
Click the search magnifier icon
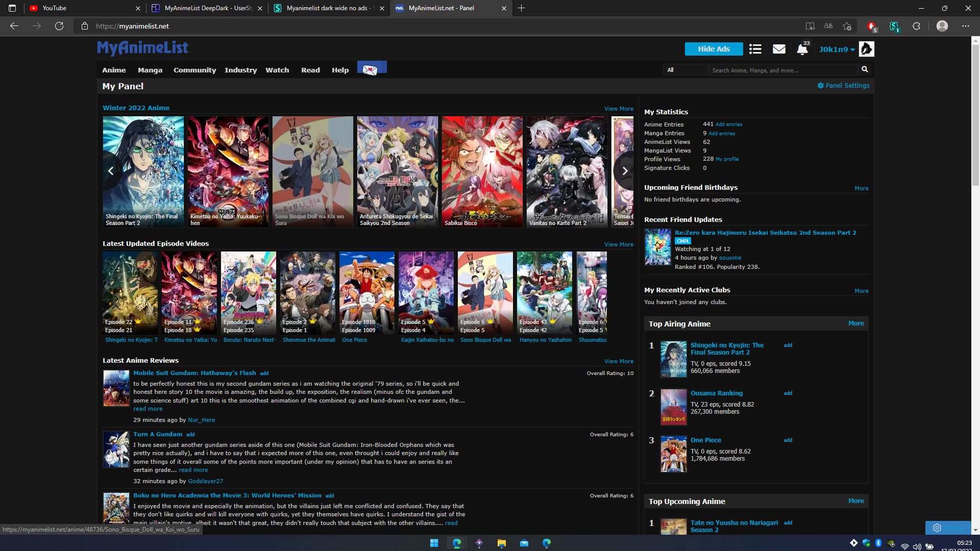pyautogui.click(x=865, y=69)
